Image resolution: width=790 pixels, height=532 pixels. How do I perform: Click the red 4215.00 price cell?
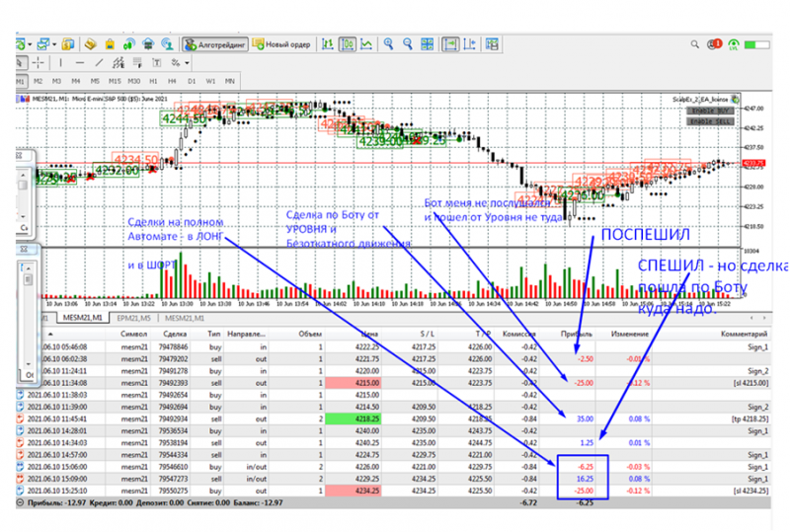click(x=354, y=383)
